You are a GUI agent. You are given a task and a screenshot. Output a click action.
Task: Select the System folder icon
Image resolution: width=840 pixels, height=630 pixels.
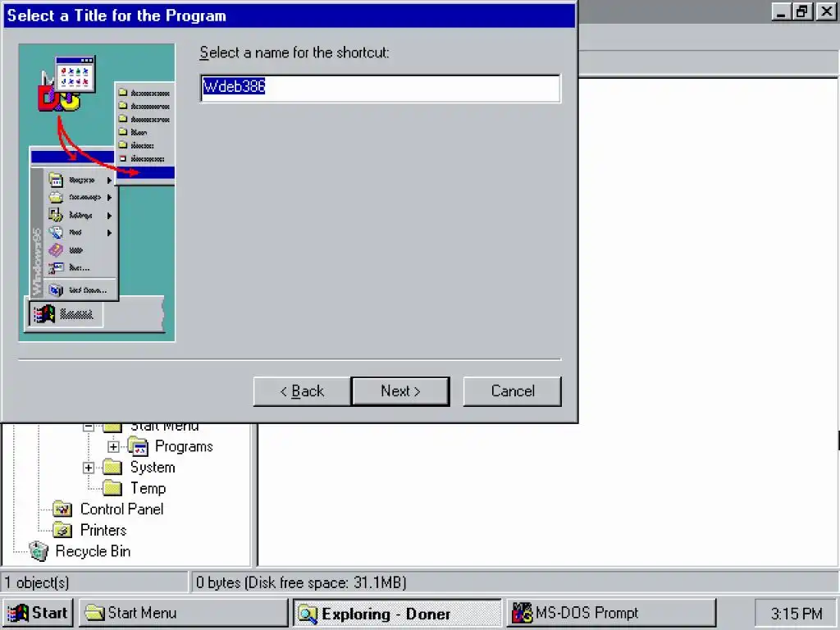[112, 468]
